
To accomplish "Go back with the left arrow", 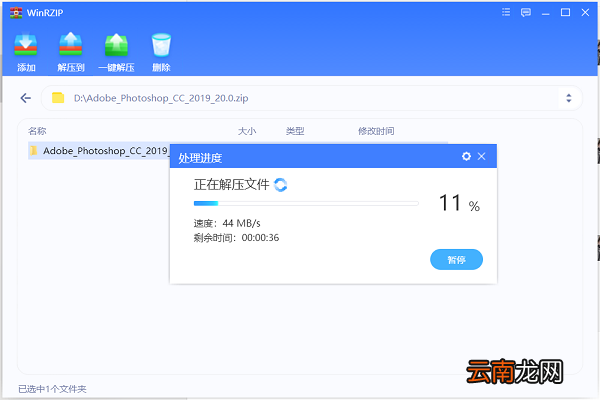I will coord(26,98).
